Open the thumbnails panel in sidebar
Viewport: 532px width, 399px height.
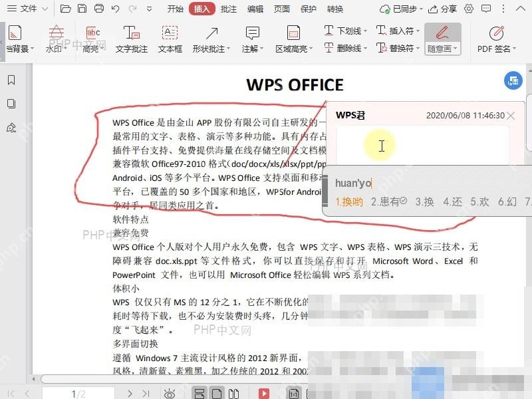pyautogui.click(x=11, y=104)
